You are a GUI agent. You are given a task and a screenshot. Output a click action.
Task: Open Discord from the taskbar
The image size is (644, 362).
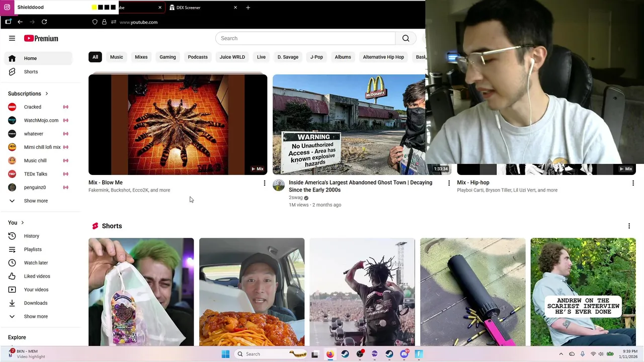pos(404,354)
